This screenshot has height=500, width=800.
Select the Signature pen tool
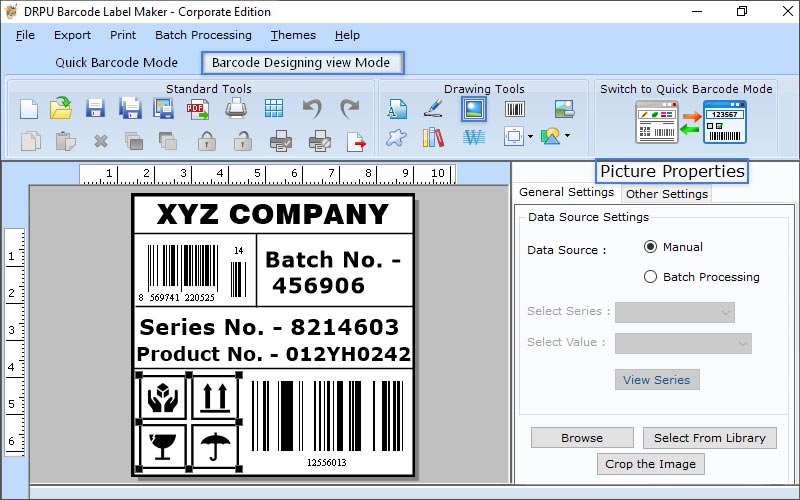(x=433, y=108)
